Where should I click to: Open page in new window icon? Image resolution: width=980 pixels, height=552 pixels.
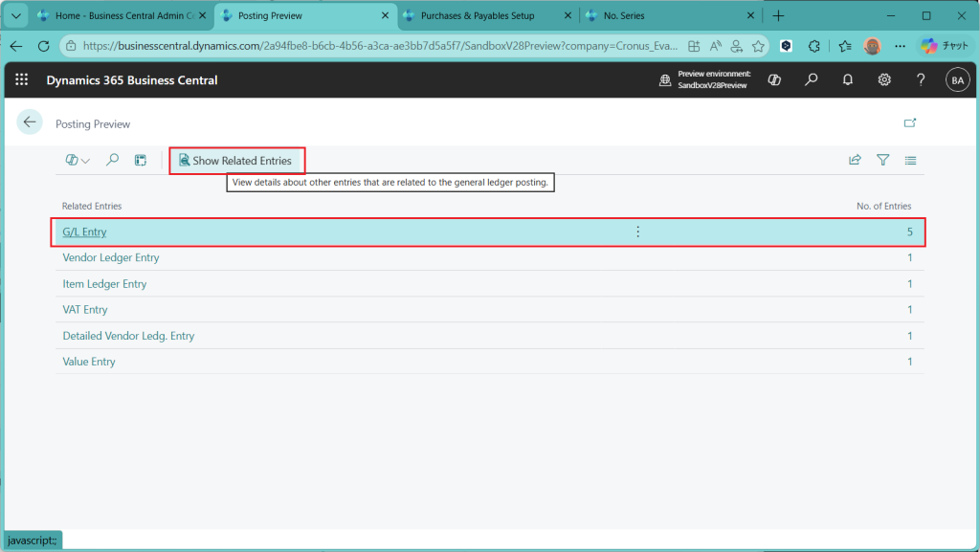910,122
